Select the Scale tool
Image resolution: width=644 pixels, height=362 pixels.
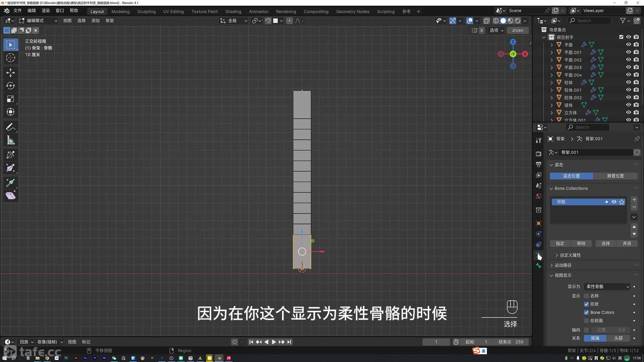coord(10,99)
